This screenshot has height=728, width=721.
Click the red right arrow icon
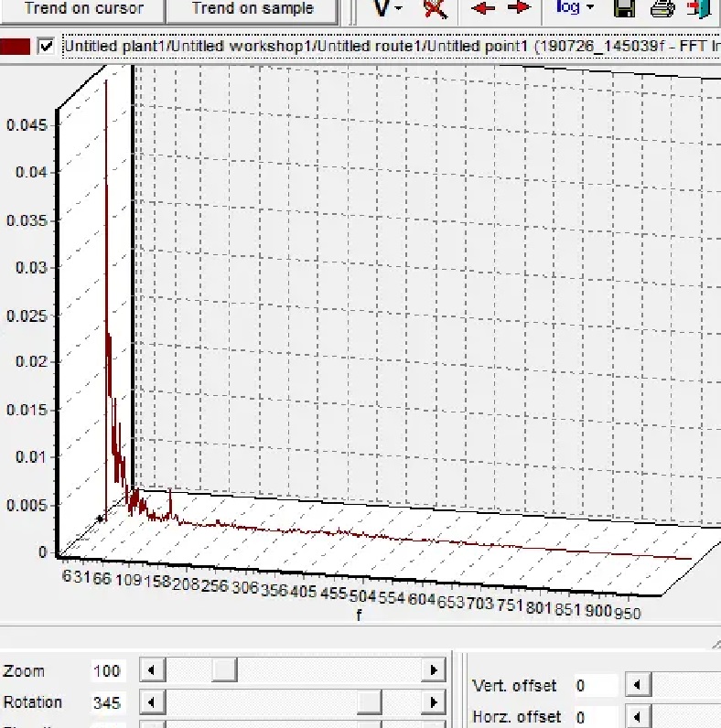tap(519, 8)
